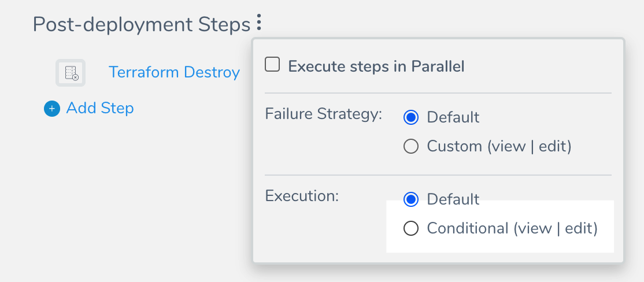Select Default radio for Failure Strategy
This screenshot has width=644, height=282.
click(x=411, y=117)
